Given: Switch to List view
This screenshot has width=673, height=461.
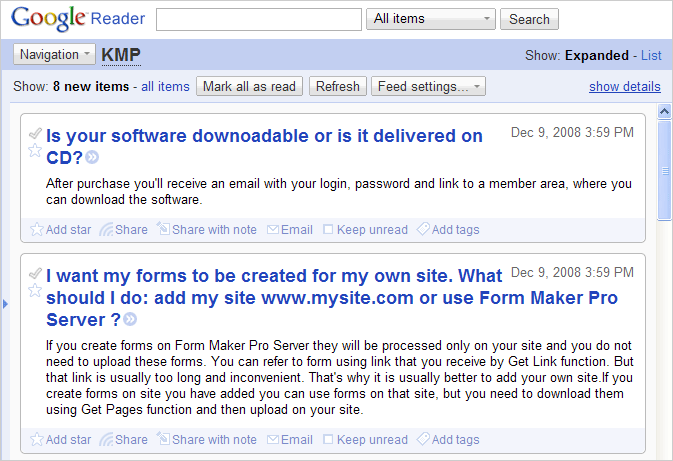Looking at the screenshot, I should (x=651, y=55).
